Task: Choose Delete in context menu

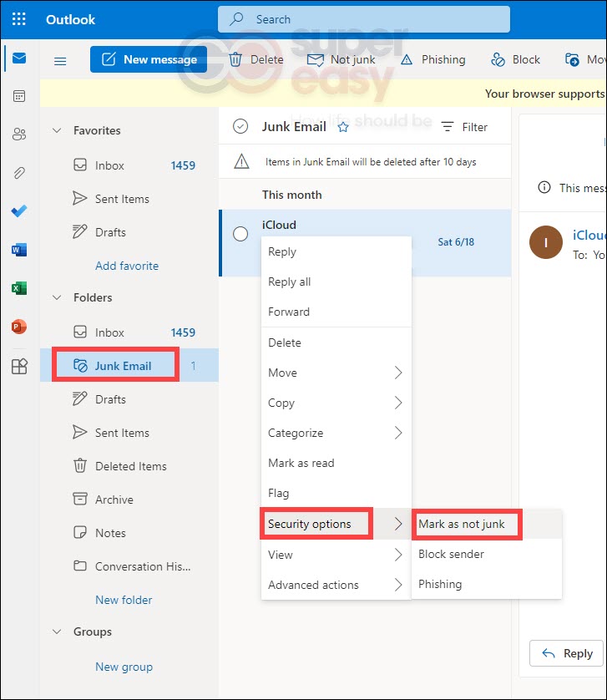Action: coord(336,342)
